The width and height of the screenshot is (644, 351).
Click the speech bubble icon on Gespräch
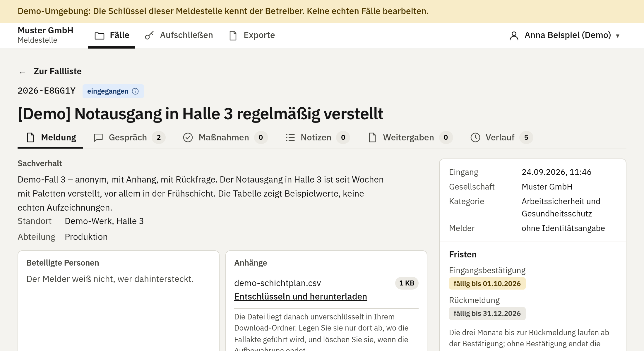[98, 137]
